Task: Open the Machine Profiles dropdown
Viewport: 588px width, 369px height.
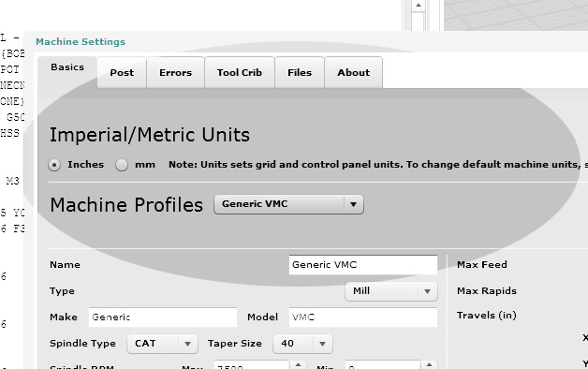Action: point(288,204)
